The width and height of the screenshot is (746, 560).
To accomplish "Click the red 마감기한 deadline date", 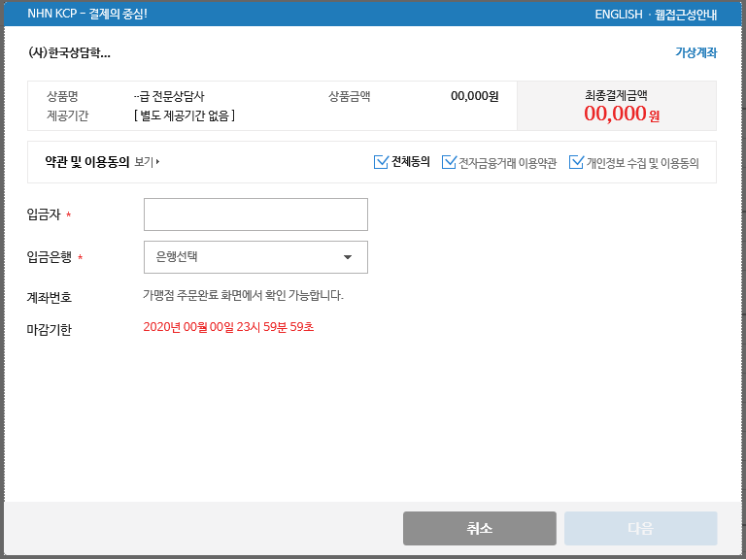I will (228, 327).
